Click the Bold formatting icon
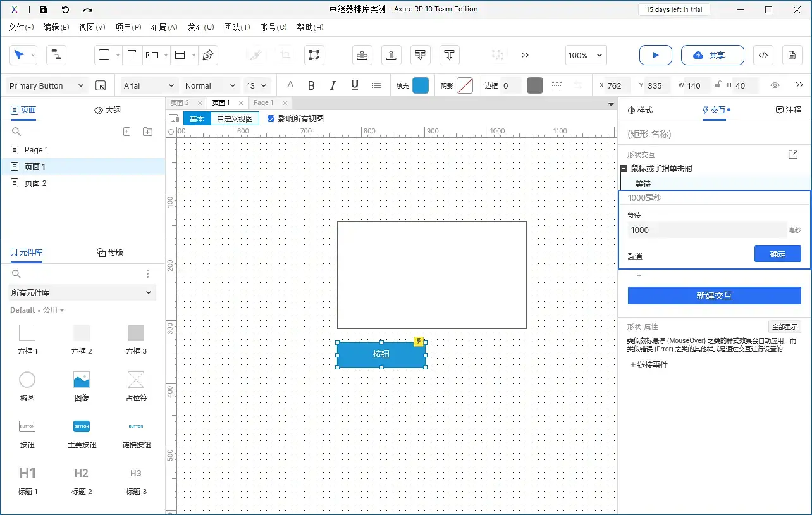812x515 pixels. (x=311, y=86)
